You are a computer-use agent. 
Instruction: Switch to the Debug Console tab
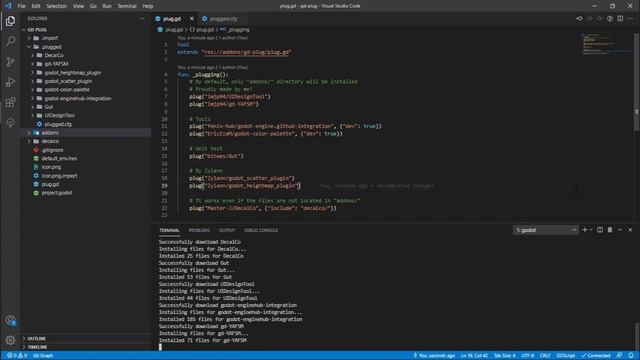pyautogui.click(x=261, y=230)
